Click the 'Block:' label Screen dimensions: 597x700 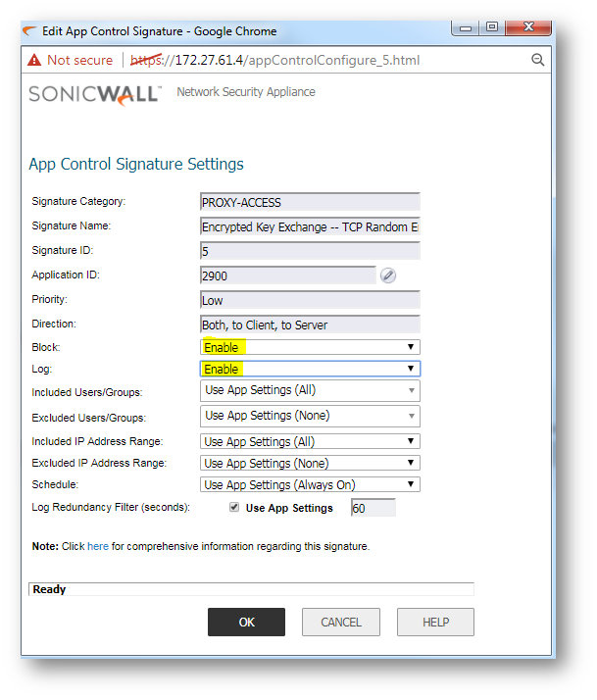[x=45, y=347]
